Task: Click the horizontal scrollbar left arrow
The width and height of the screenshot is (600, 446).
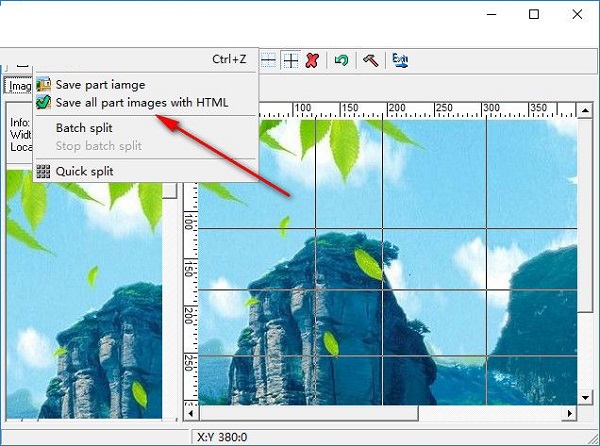Action: point(191,413)
